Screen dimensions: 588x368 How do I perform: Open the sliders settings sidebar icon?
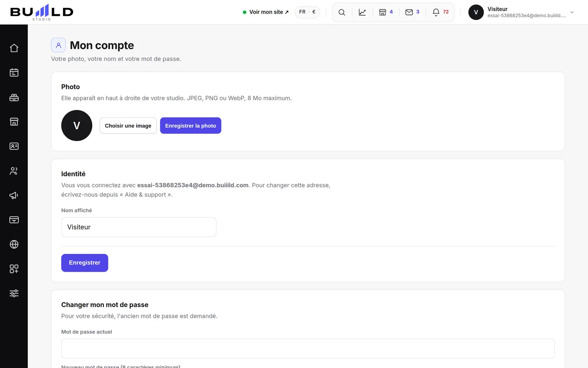coord(14,294)
